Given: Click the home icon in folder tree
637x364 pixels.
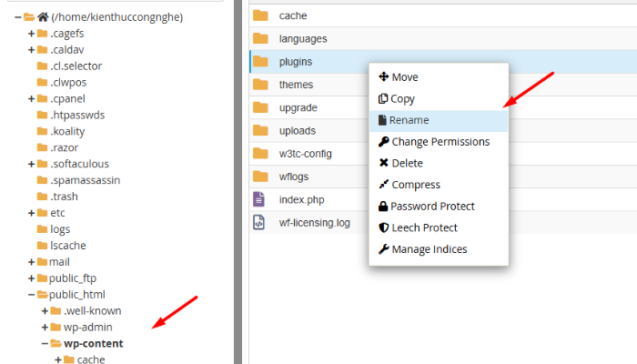Looking at the screenshot, I should coord(42,16).
